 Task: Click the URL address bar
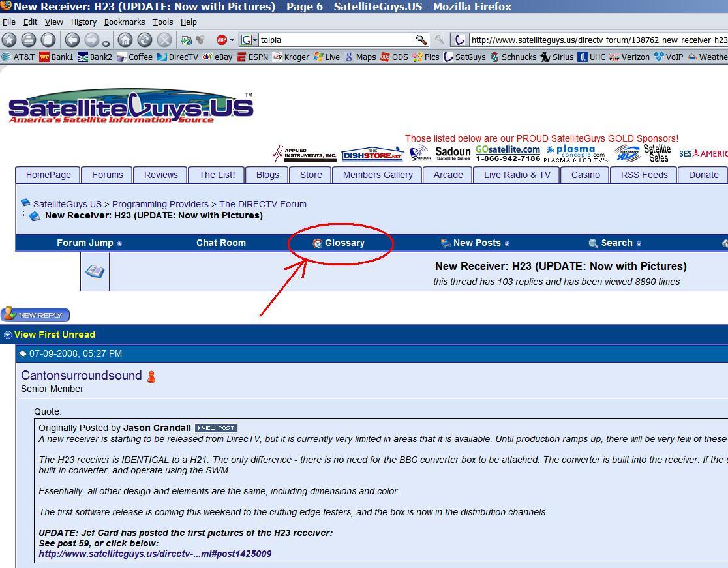tap(599, 40)
